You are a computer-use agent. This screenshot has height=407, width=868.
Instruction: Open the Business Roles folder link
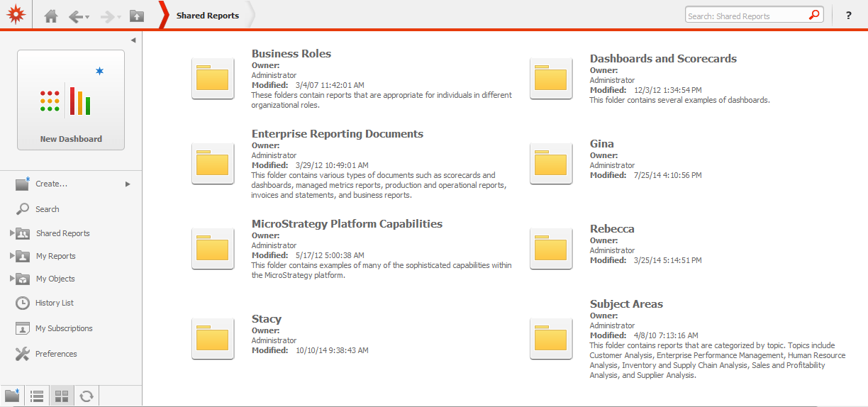[291, 53]
